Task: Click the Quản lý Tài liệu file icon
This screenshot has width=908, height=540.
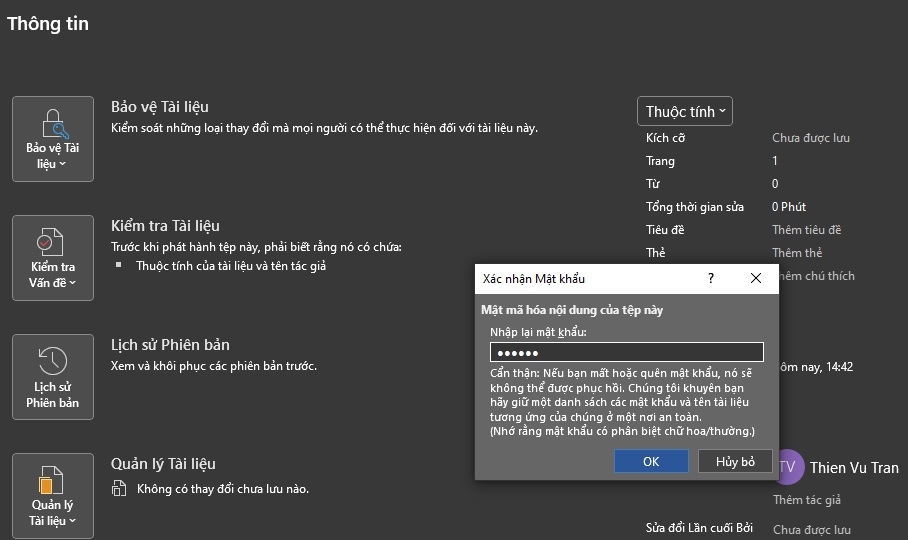Action: [52, 479]
